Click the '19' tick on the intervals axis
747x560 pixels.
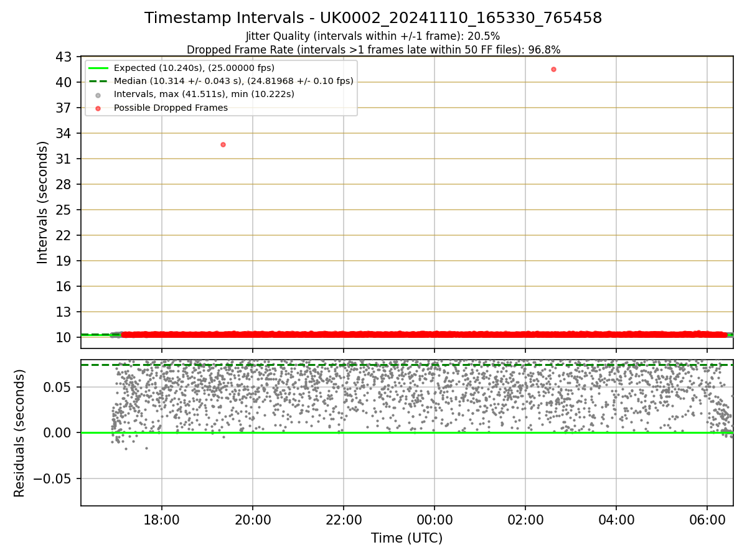click(65, 261)
